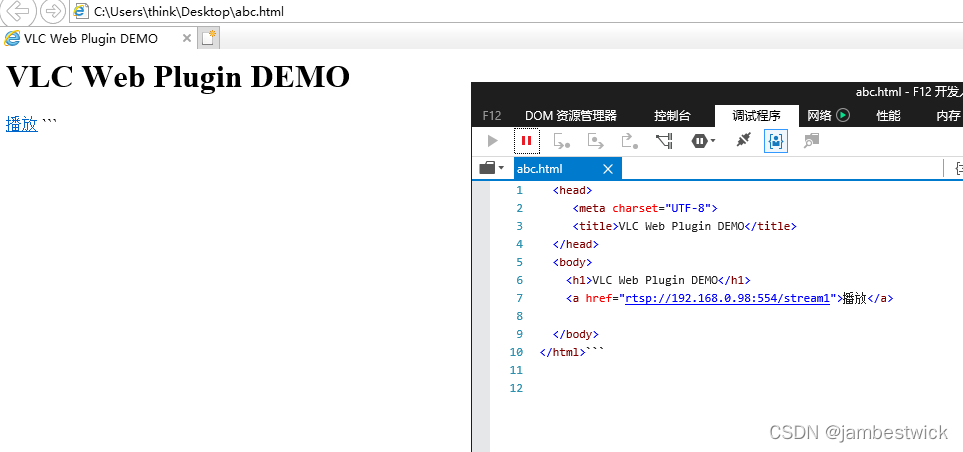963x452 pixels.
Task: Click the browser Back arrow button
Action: click(18, 10)
